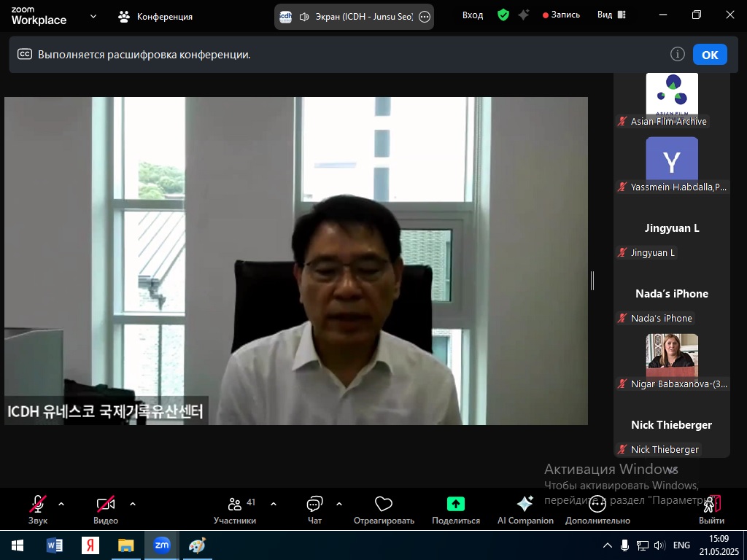Show hidden system tray icons
747x560 pixels.
tap(608, 545)
